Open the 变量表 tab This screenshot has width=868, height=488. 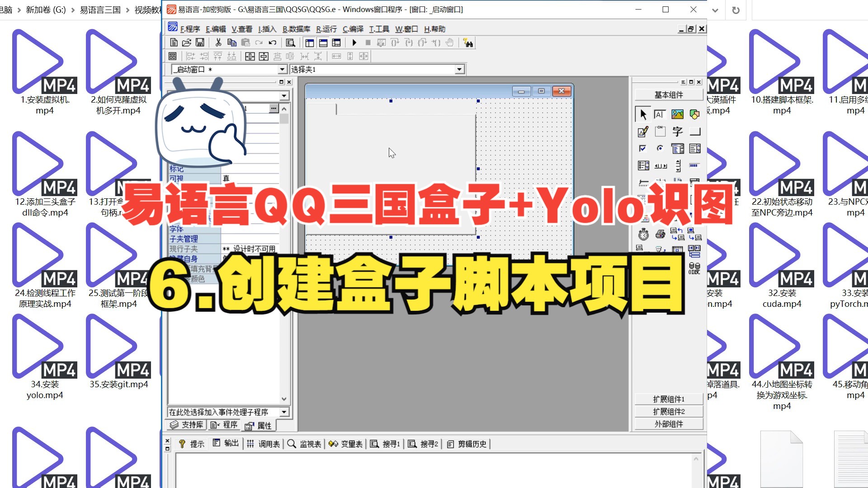(346, 444)
